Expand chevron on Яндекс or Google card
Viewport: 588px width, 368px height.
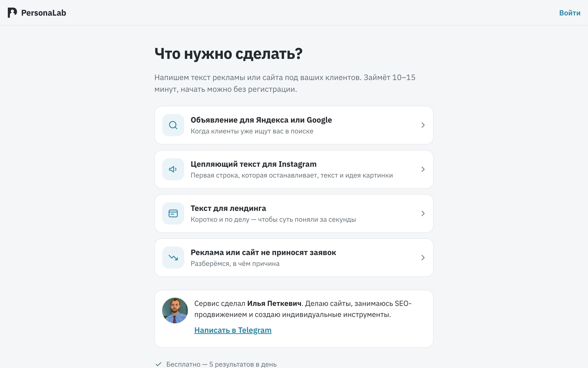(423, 125)
